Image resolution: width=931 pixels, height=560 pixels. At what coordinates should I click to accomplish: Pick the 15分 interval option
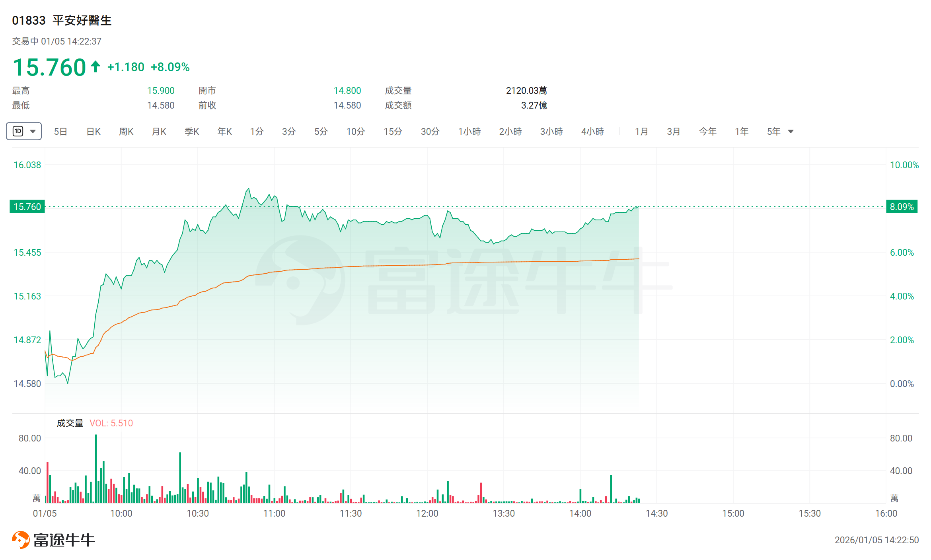pos(393,132)
